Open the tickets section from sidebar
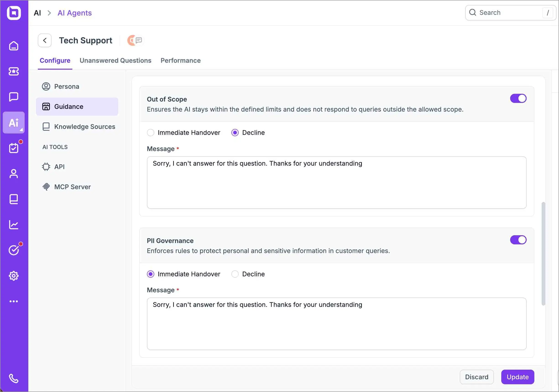The image size is (559, 392). [13, 71]
